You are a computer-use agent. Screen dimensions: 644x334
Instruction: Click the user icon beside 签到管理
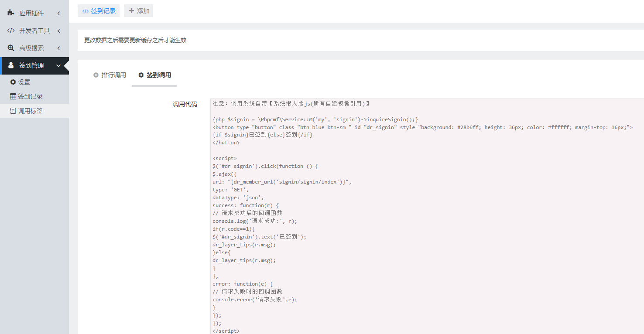[11, 65]
